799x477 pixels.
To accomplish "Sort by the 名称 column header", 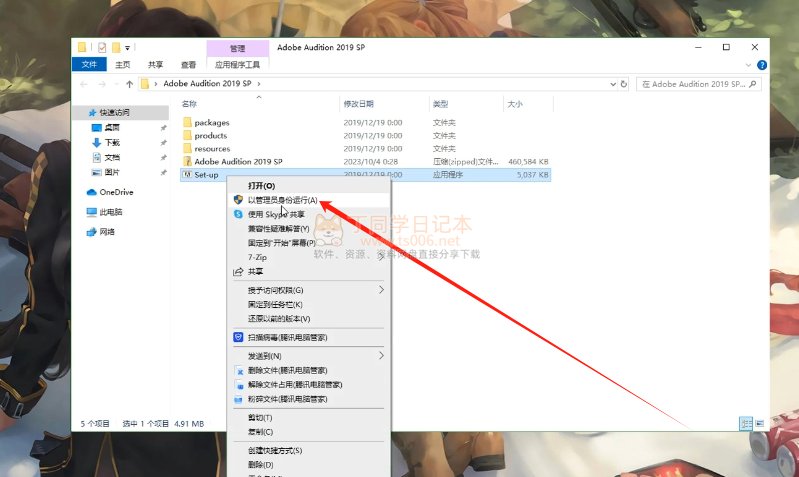I will click(x=189, y=104).
